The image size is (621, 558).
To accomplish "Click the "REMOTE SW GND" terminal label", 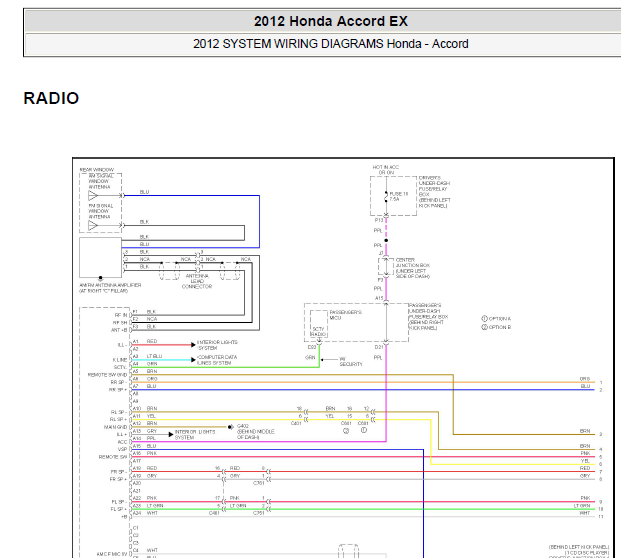I will point(107,375).
